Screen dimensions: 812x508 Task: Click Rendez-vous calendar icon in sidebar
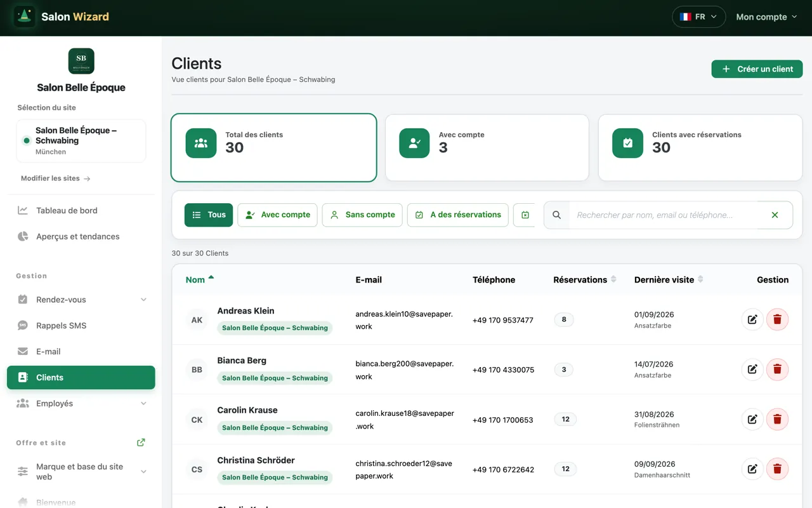tap(23, 299)
